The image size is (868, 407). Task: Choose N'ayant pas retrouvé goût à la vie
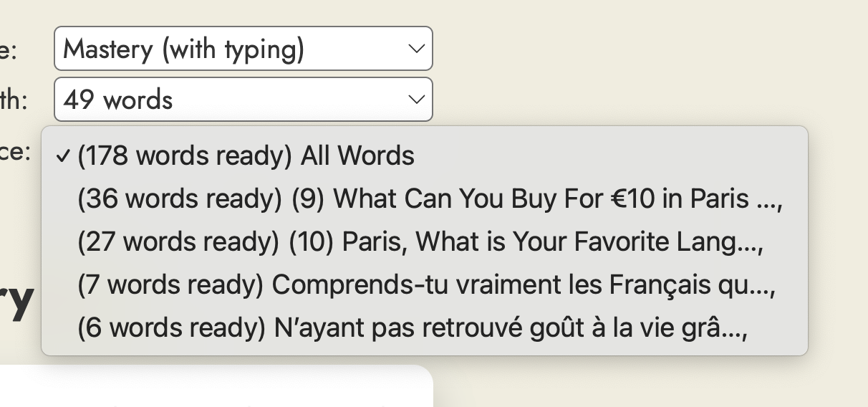412,328
